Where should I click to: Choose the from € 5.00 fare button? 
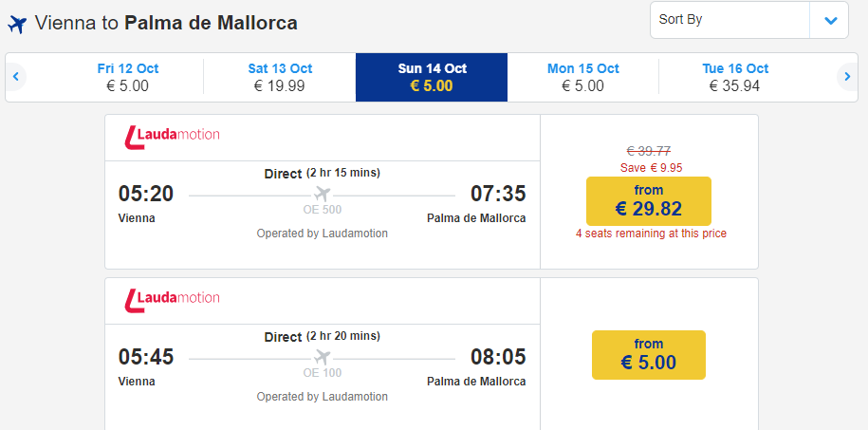(648, 354)
